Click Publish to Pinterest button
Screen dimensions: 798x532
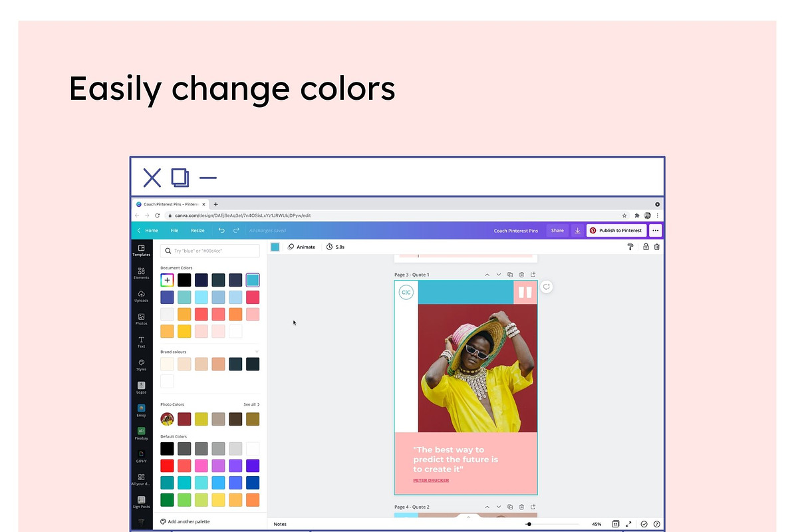pos(616,230)
